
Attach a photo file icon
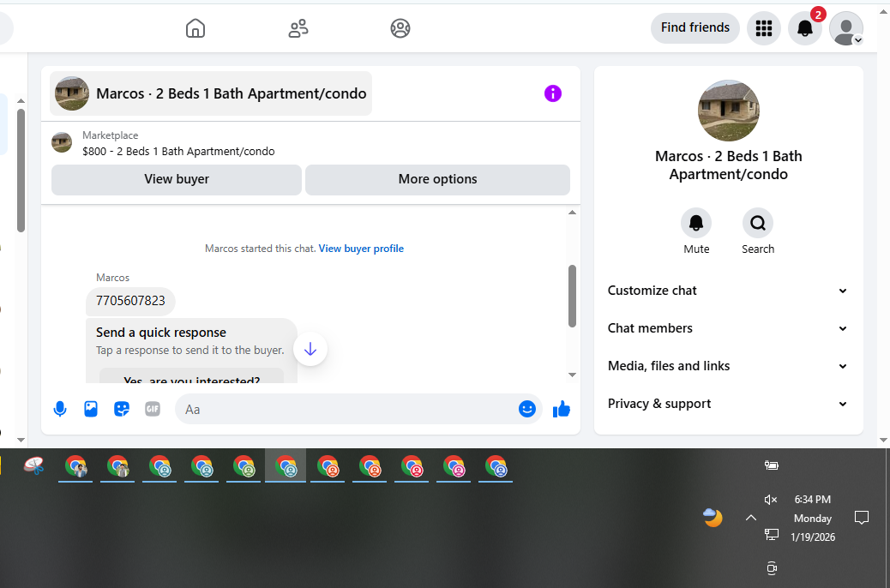pyautogui.click(x=91, y=409)
